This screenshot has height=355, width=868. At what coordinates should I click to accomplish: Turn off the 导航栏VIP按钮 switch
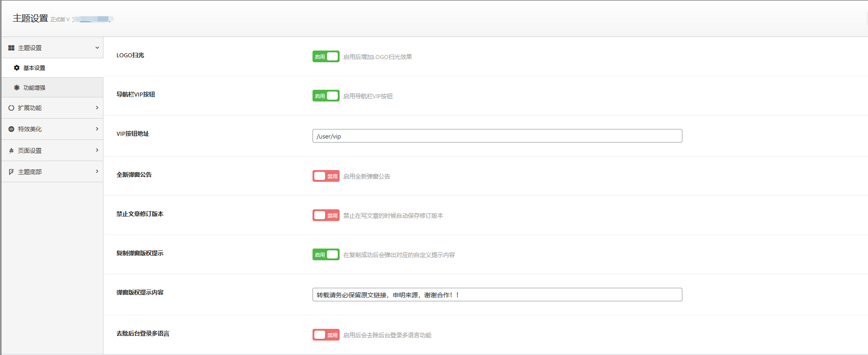point(326,96)
